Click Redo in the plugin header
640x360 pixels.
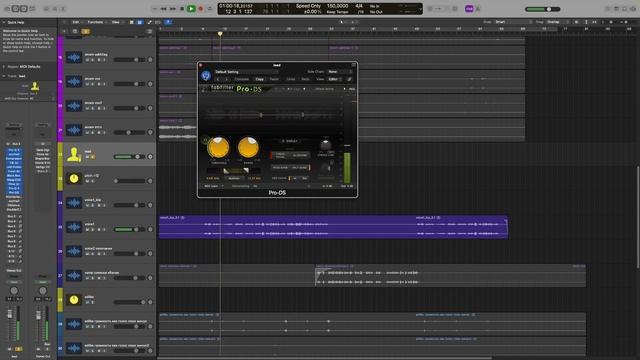[x=305, y=79]
